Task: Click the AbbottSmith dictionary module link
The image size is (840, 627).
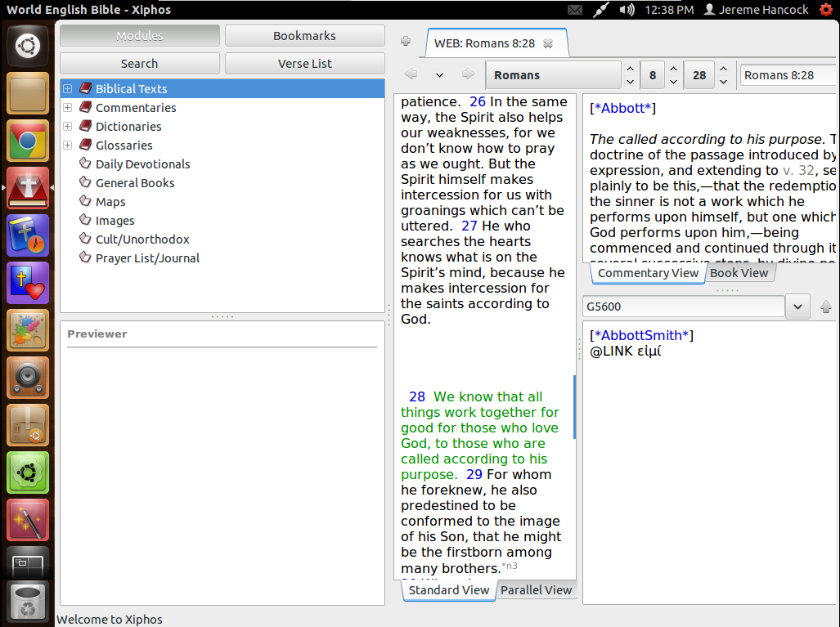Action: click(641, 336)
